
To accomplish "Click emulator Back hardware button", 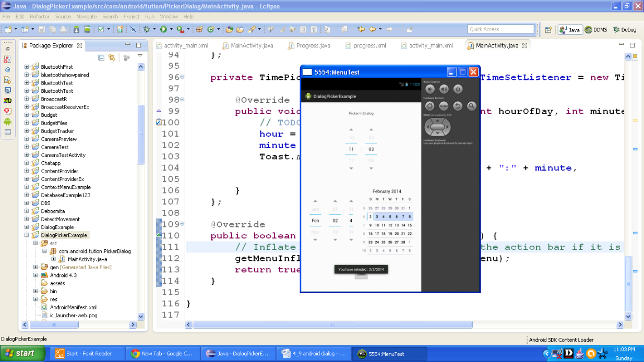I will pos(458,106).
